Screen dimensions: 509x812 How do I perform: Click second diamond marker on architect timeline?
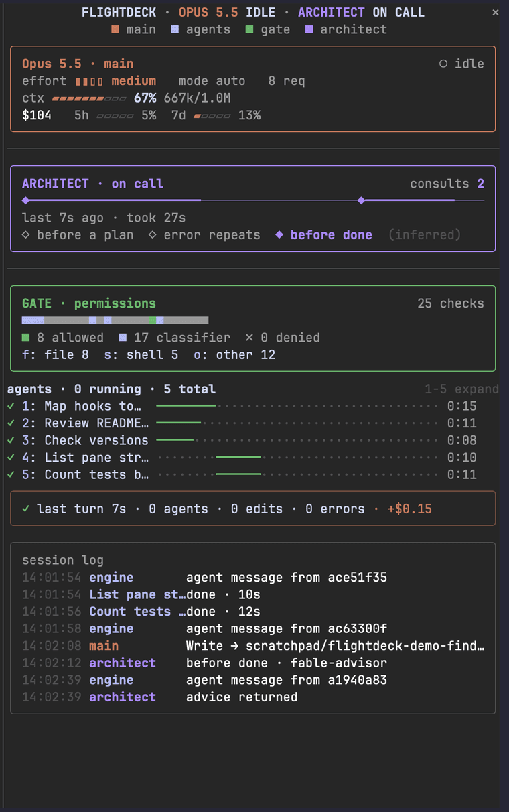click(x=361, y=200)
